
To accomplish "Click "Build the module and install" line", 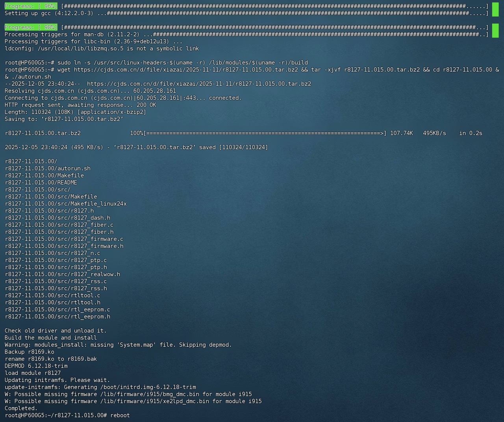I will coord(51,338).
